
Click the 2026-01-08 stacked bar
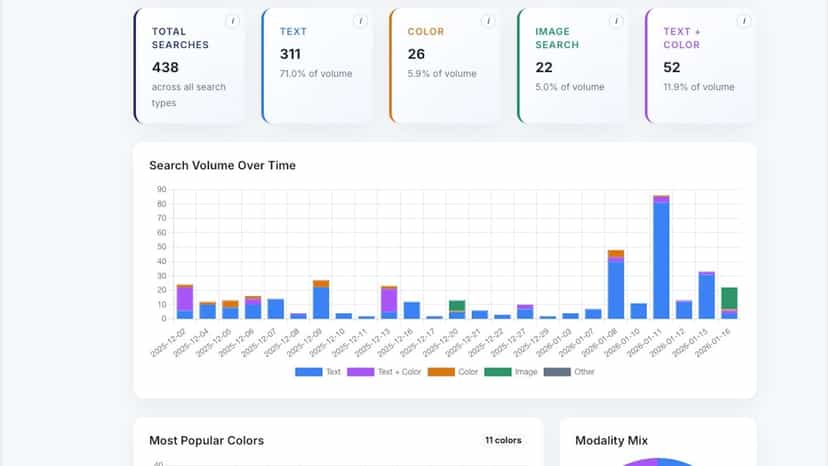616,284
